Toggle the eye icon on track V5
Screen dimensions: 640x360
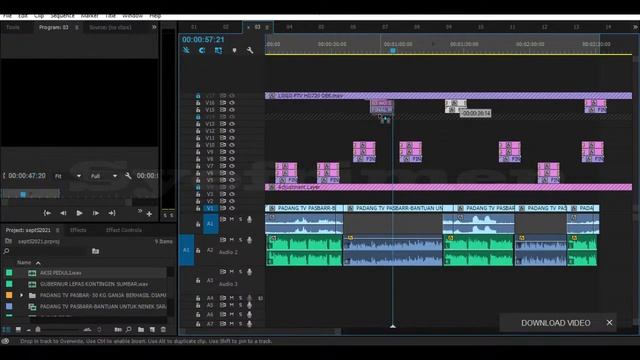tap(232, 180)
